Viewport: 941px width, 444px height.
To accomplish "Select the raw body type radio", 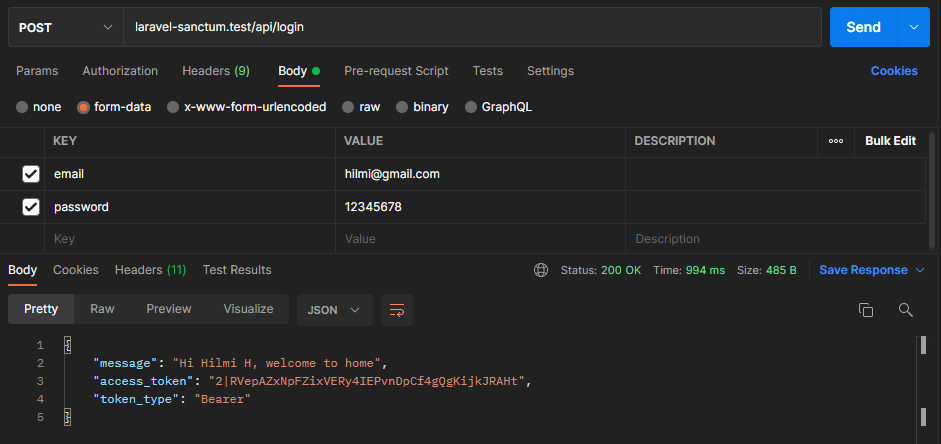I will pos(348,107).
